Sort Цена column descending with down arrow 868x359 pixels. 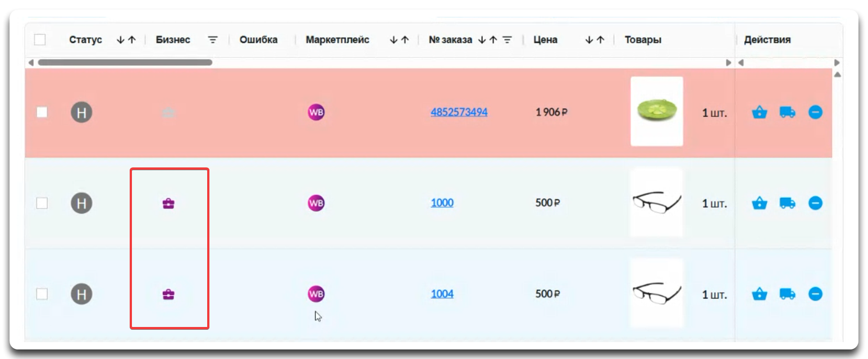(x=589, y=40)
